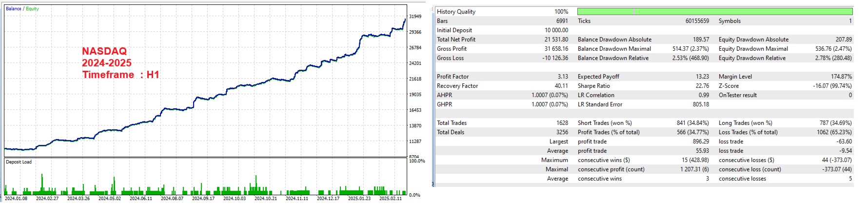868x204 pixels.
Task: Click the OnTester result label
Action: click(x=738, y=95)
